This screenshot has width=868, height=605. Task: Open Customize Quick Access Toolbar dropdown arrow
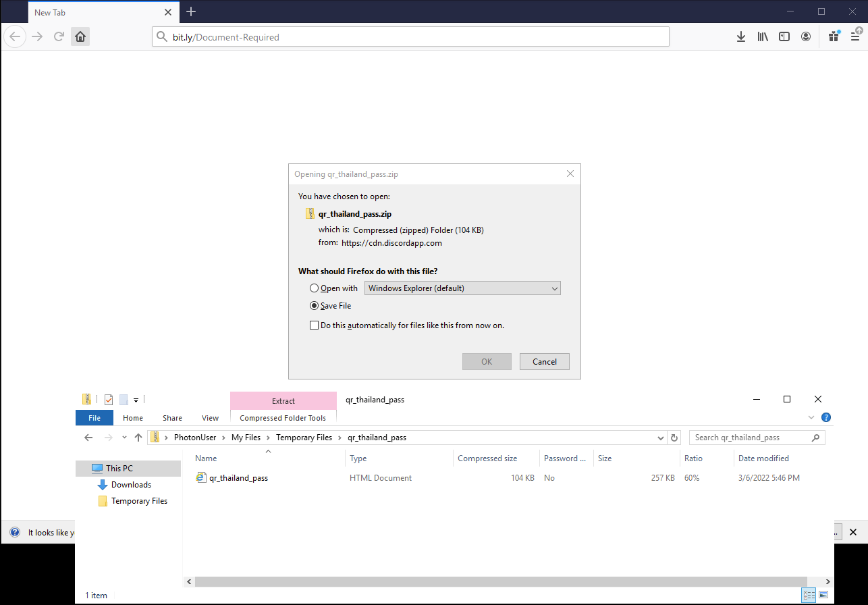point(136,400)
